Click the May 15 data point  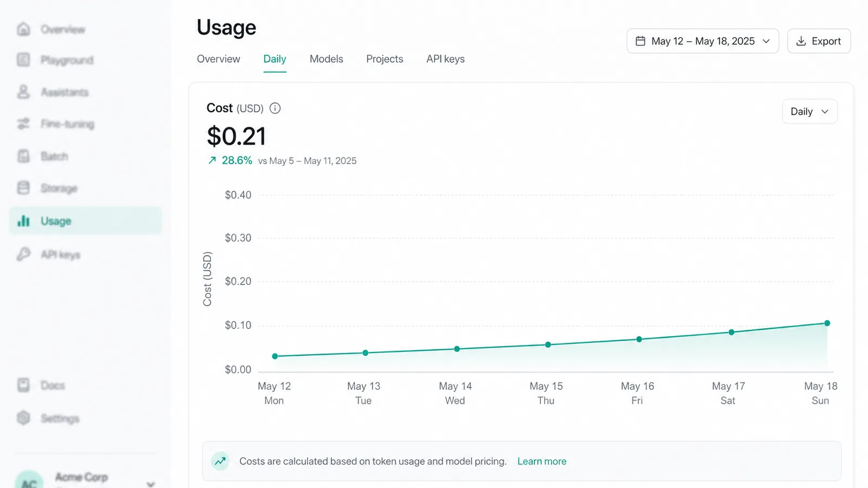click(x=548, y=344)
